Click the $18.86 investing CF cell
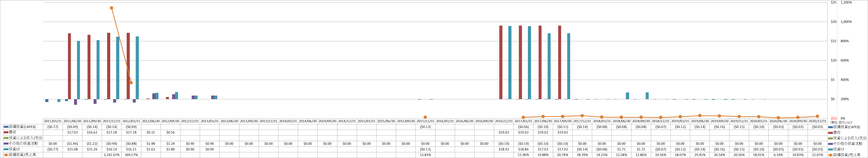Screen dimensions: 868x158 tap(523, 149)
